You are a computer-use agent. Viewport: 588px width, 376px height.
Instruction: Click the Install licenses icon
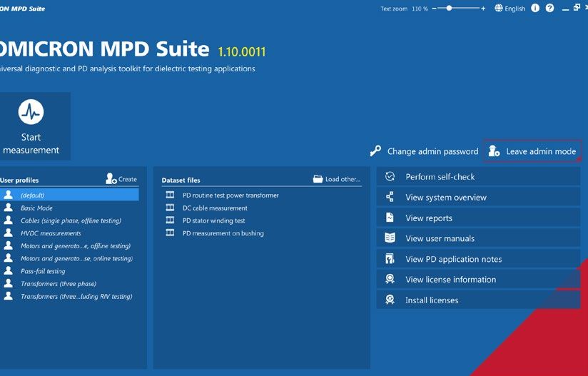(x=390, y=300)
